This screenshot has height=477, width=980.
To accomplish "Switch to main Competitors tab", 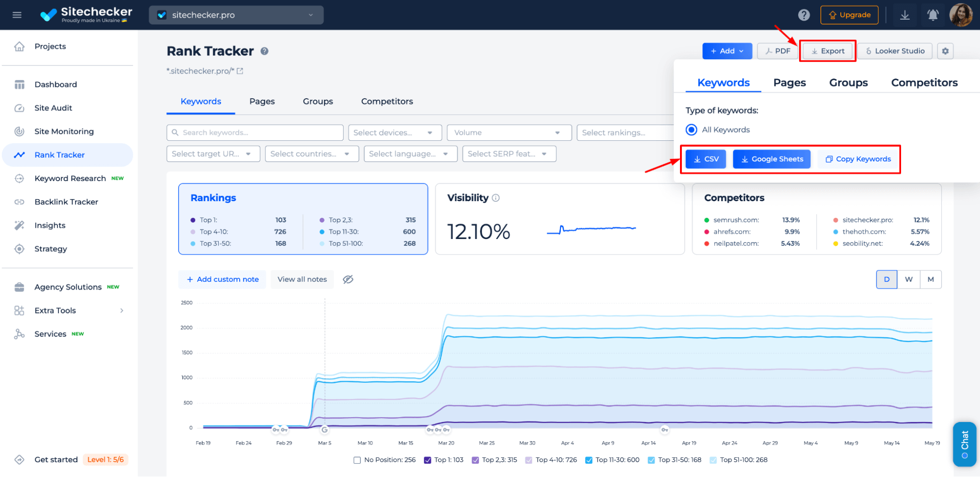I will [x=387, y=102].
